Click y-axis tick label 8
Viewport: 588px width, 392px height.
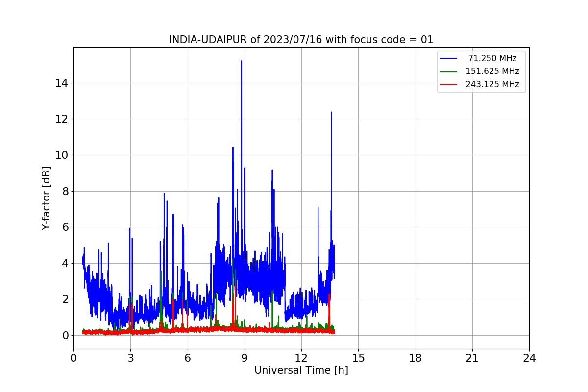(65, 191)
